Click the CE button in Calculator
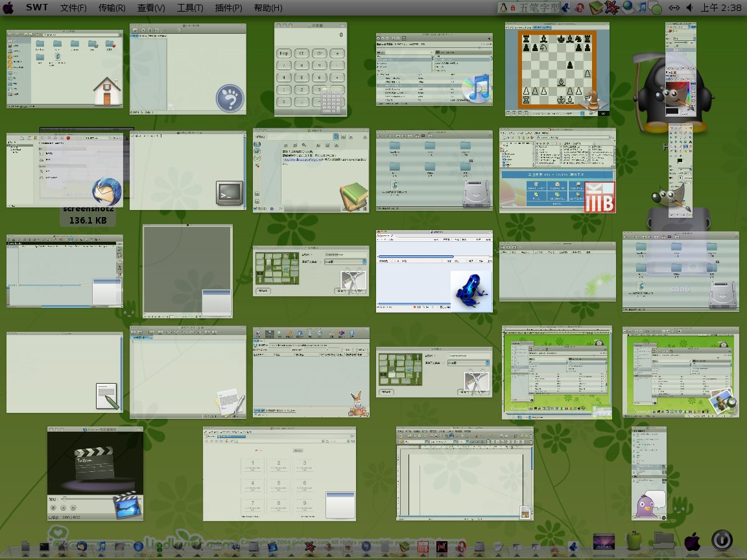 point(302,53)
